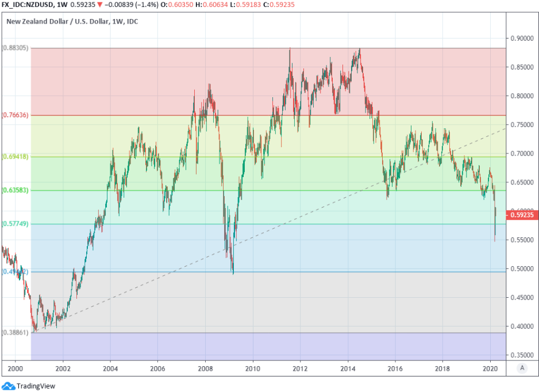This screenshot has width=539, height=392.
Task: Click the 2020 marker on time axis
Action: pos(490,368)
